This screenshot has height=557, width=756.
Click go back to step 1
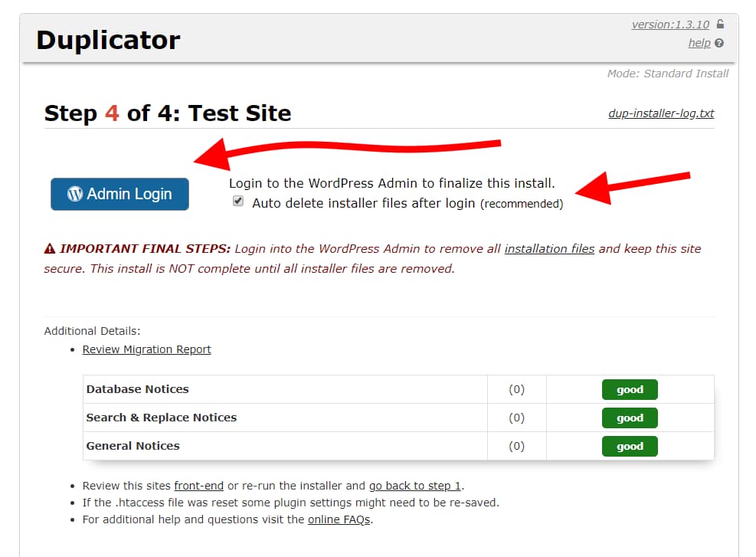[x=414, y=485]
